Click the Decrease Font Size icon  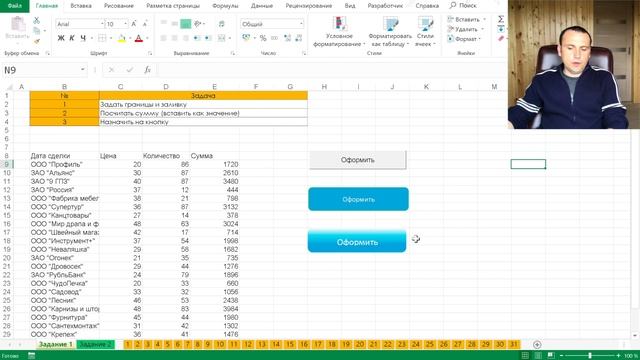coord(144,24)
